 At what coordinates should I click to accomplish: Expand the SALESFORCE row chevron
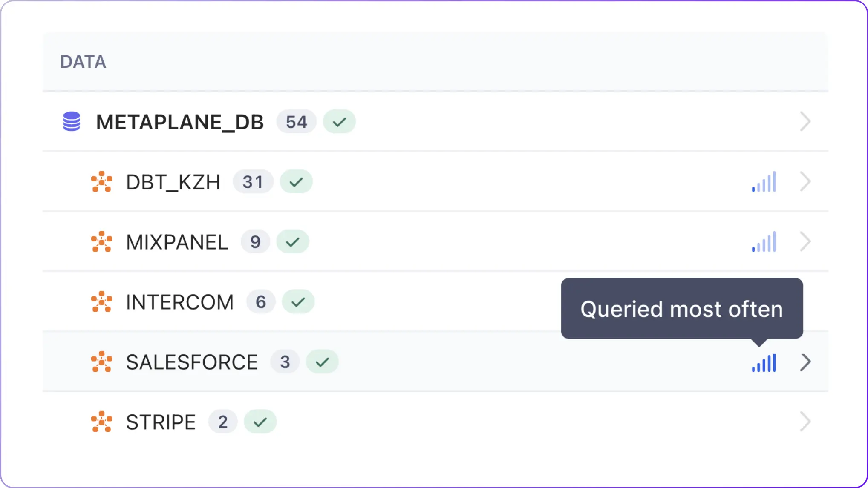pos(805,362)
